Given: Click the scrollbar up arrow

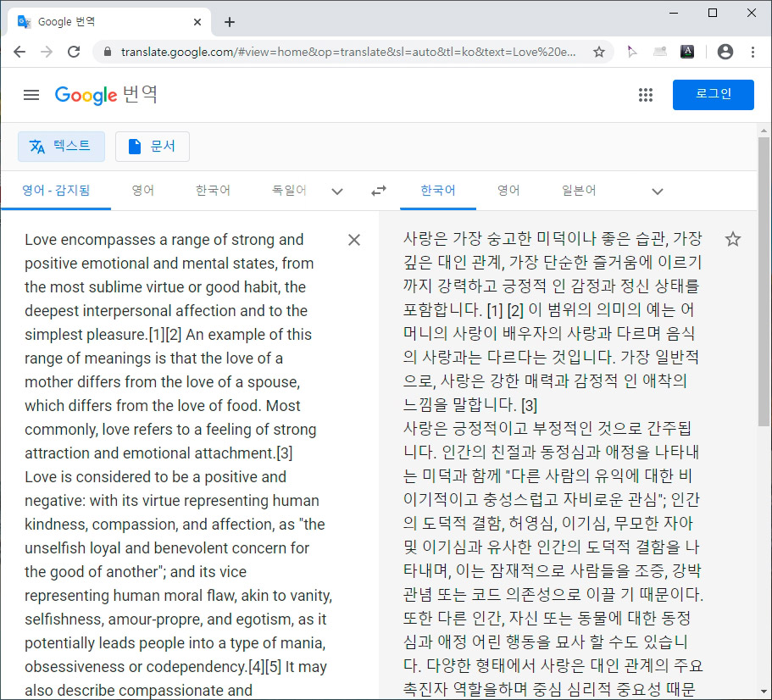Looking at the screenshot, I should coord(764,131).
